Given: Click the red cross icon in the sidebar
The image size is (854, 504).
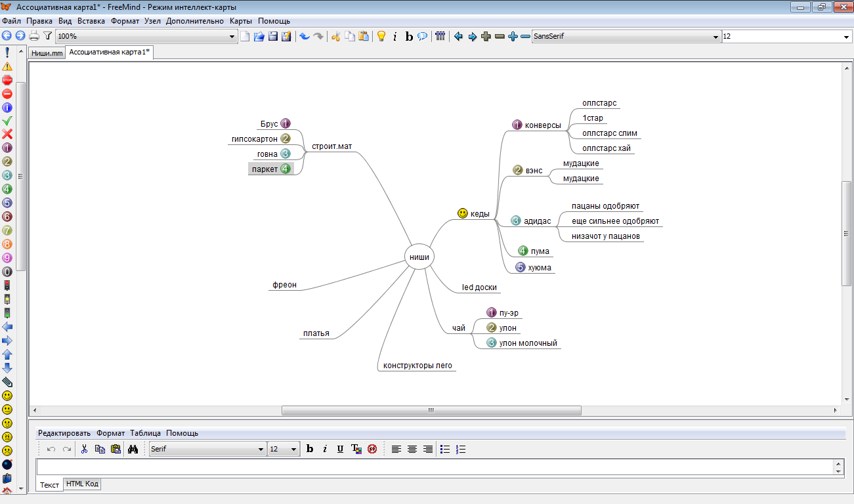Looking at the screenshot, I should pos(7,135).
